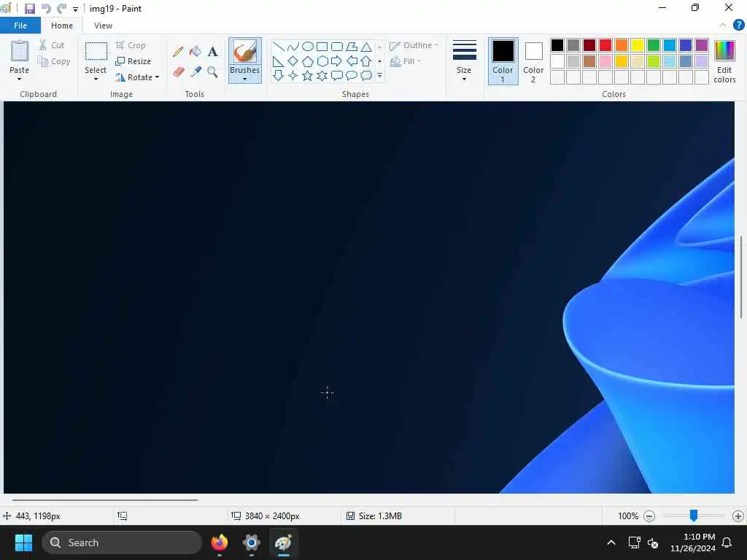
Task: Click the vertical scrollbar thumb
Action: pos(741,277)
